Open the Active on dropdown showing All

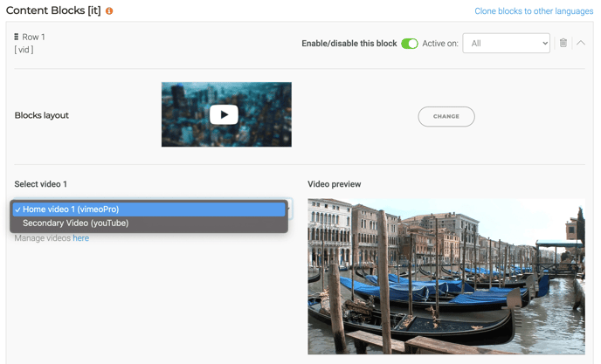pyautogui.click(x=506, y=44)
